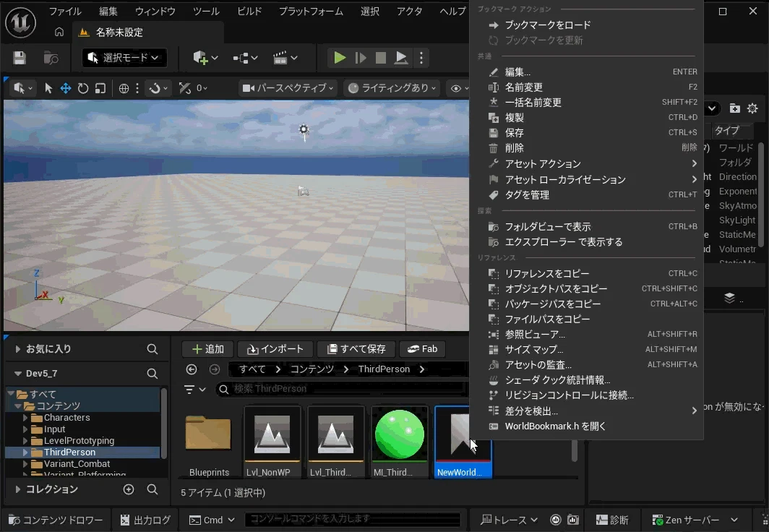Select the rotate gizmo tool
The width and height of the screenshot is (769, 532).
pyautogui.click(x=83, y=88)
